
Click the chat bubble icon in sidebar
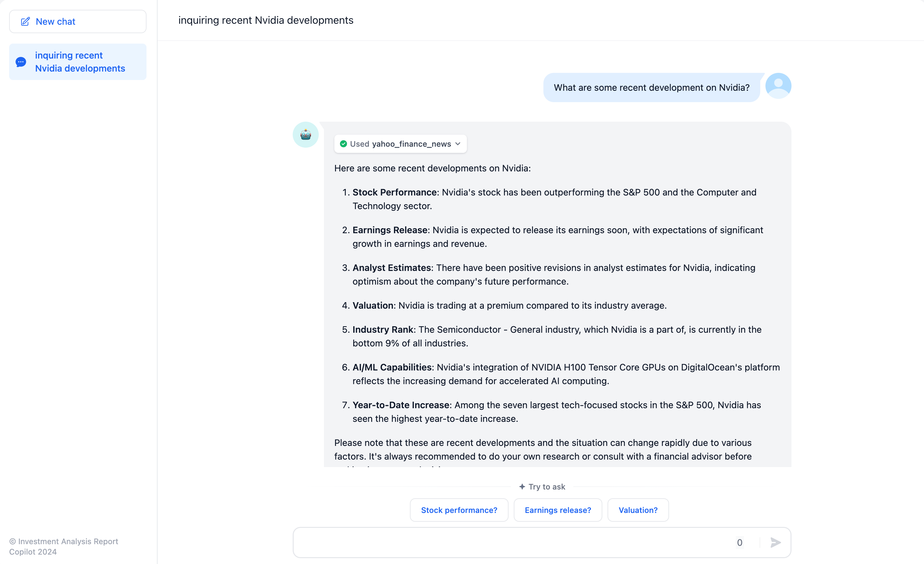[21, 62]
